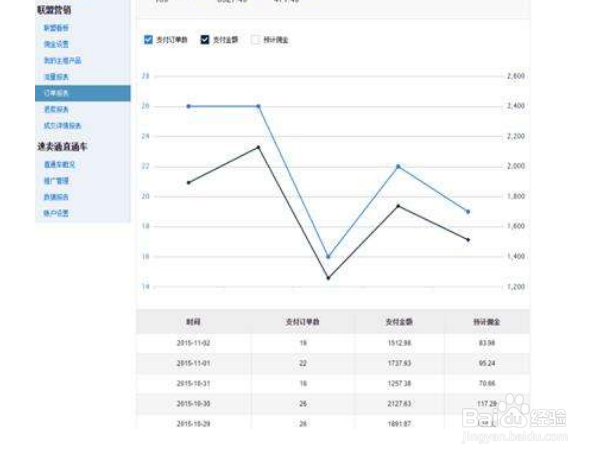Click the amount cell 2127.63

(x=399, y=404)
